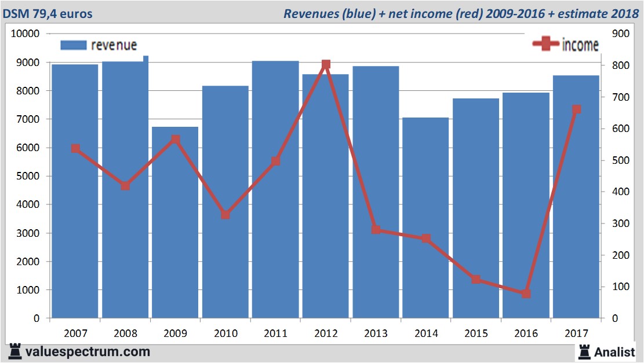Viewport: 644px width, 363px height.
Task: Click the 2015 x-axis year label
Action: (476, 333)
